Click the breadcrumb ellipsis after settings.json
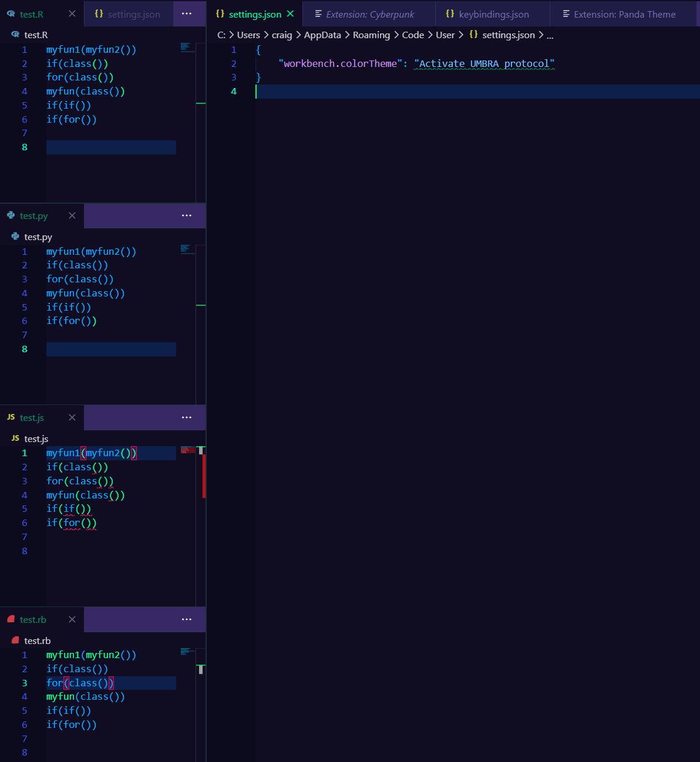This screenshot has width=700, height=762. pyautogui.click(x=550, y=35)
